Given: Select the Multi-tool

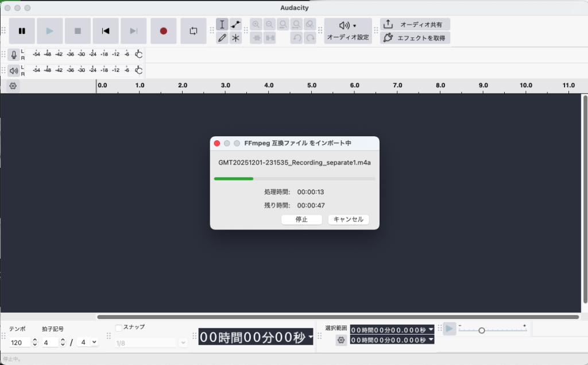Looking at the screenshot, I should [235, 38].
